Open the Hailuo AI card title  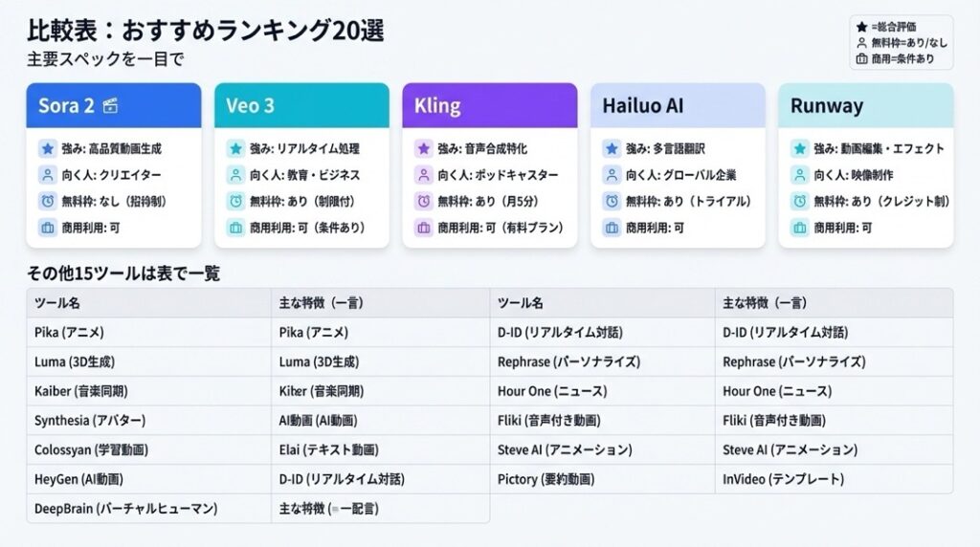tap(644, 105)
